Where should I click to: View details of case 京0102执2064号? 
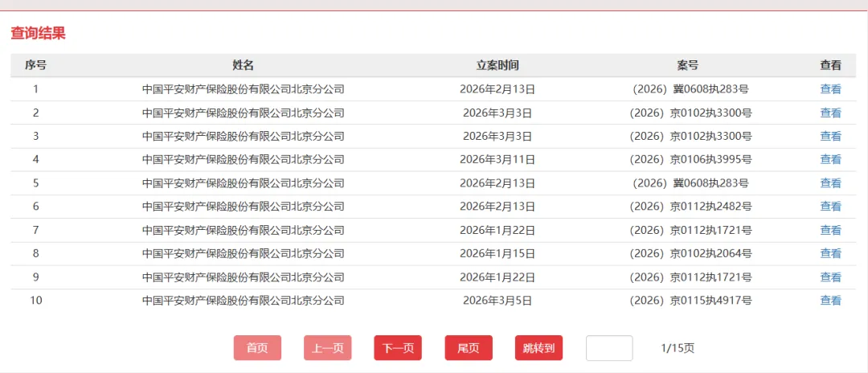(x=830, y=253)
